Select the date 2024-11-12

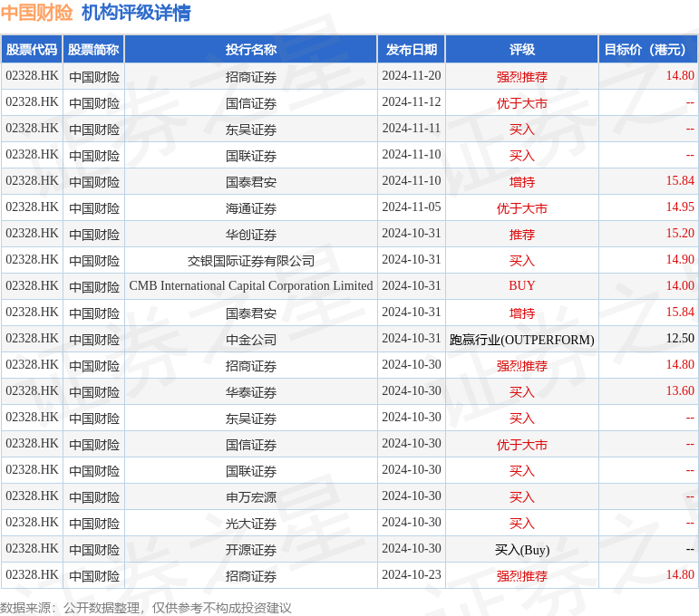412,102
